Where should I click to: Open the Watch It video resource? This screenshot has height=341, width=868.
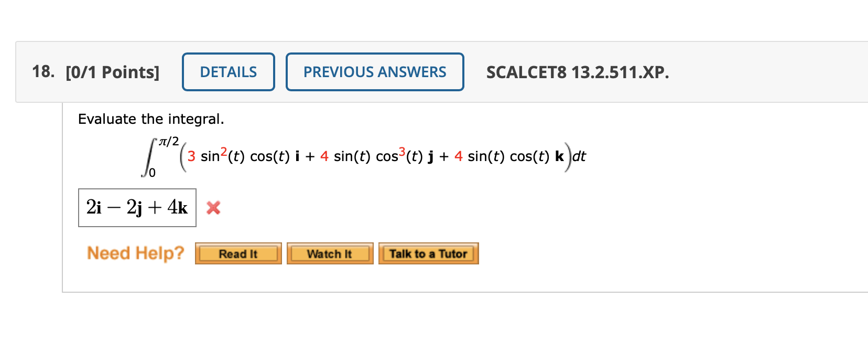[x=329, y=253]
